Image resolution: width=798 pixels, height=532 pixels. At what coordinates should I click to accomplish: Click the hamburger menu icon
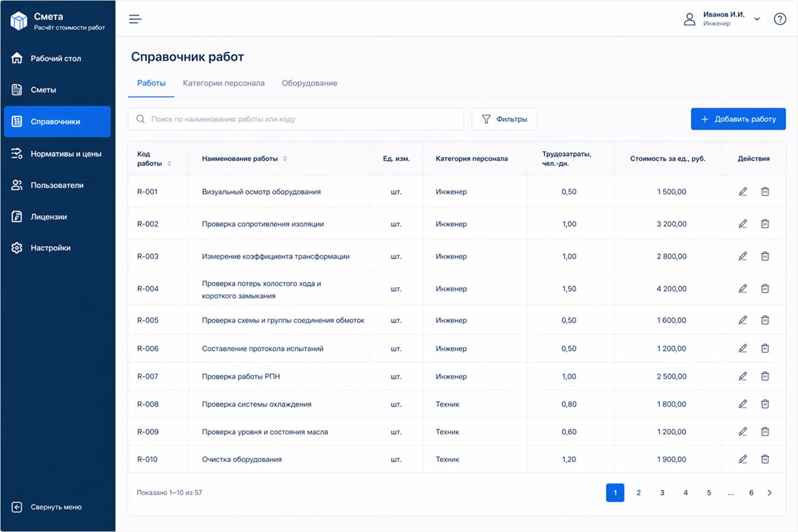coord(135,19)
